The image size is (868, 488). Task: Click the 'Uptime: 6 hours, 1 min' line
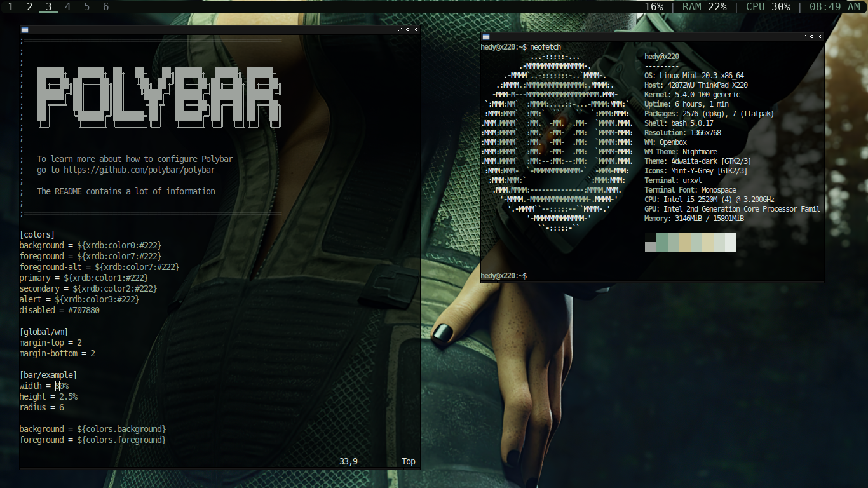point(686,104)
